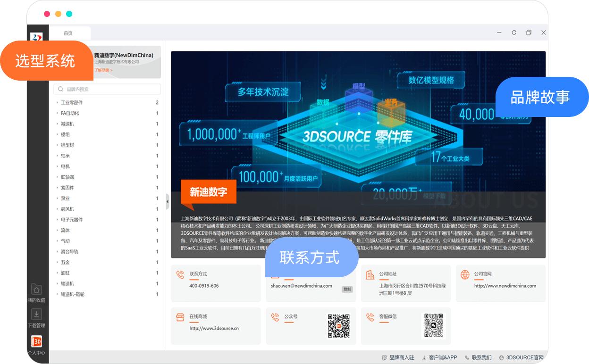This screenshot has height=364, width=589.
Task: Expand 铝型材 category arrow
Action: click(57, 145)
